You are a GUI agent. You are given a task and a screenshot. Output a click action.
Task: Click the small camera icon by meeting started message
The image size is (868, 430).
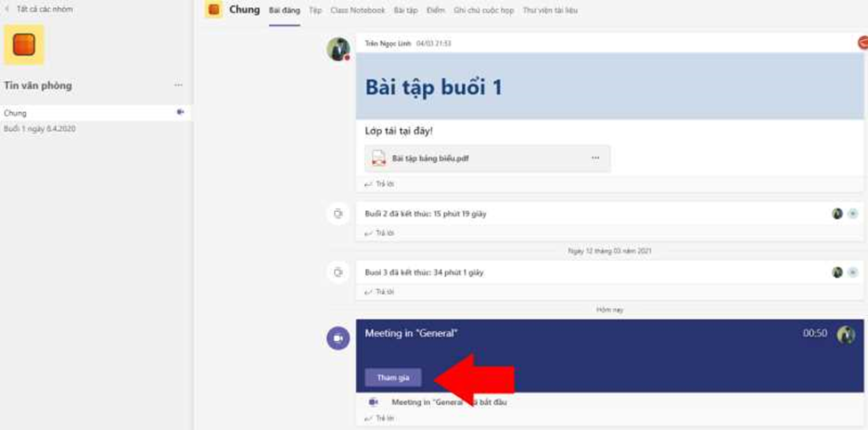374,402
